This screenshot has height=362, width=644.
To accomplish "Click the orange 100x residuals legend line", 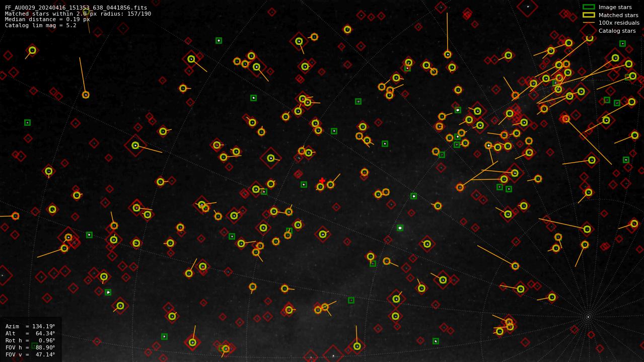I will [589, 23].
